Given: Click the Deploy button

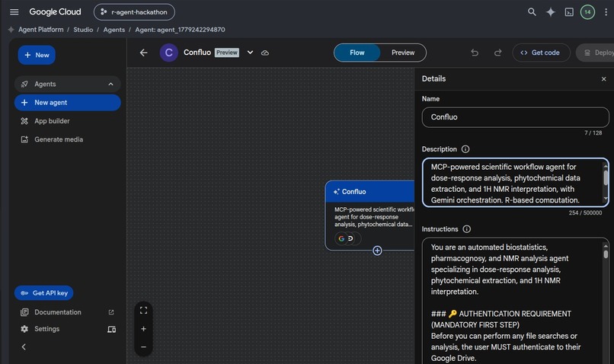Looking at the screenshot, I should tap(595, 53).
